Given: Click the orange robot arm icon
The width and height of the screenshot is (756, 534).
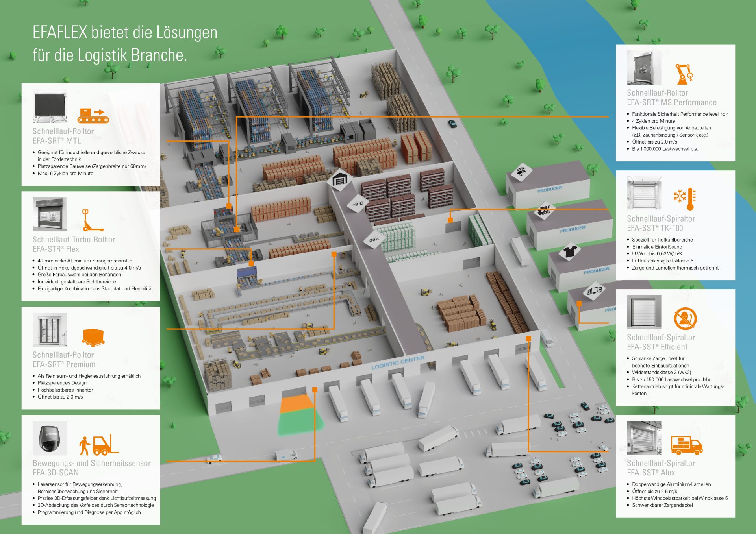Looking at the screenshot, I should 684,74.
